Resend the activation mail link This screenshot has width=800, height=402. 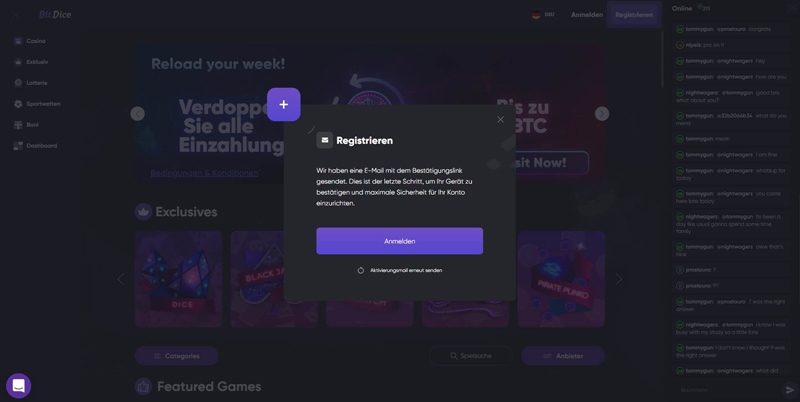[399, 270]
